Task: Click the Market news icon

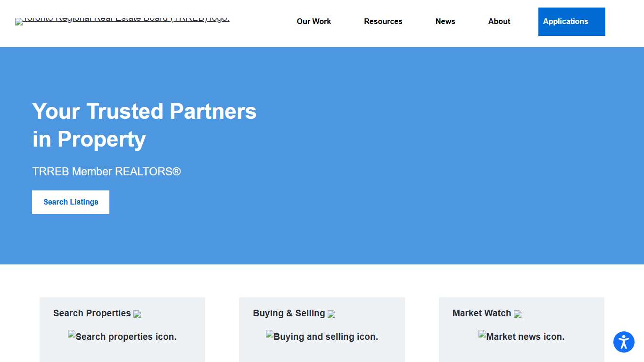Action: point(521,337)
